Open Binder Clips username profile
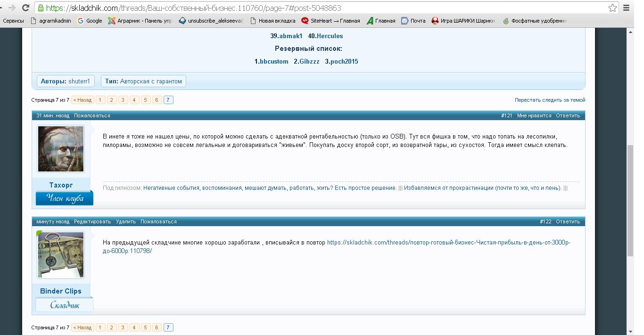 point(61,291)
